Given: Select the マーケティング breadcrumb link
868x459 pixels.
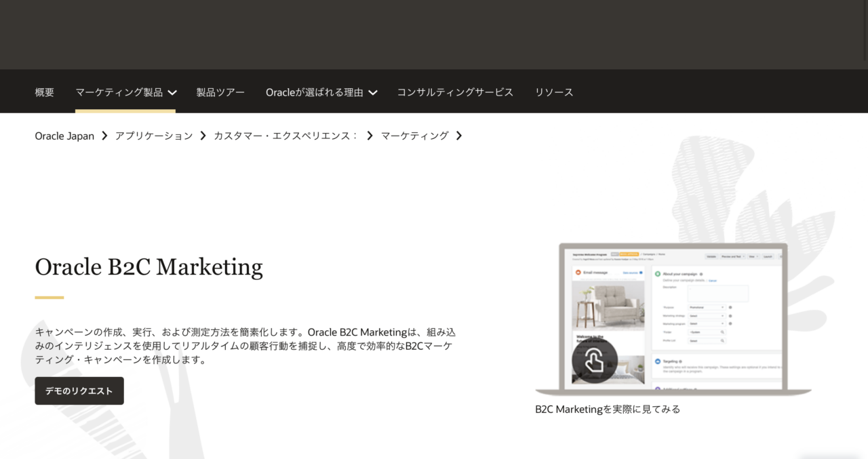Looking at the screenshot, I should click(x=414, y=136).
